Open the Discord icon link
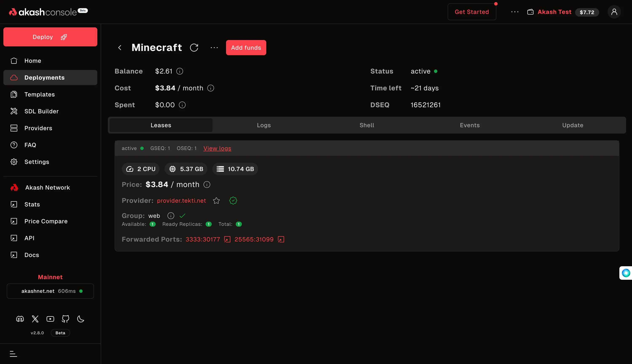The height and width of the screenshot is (364, 632). (x=20, y=319)
